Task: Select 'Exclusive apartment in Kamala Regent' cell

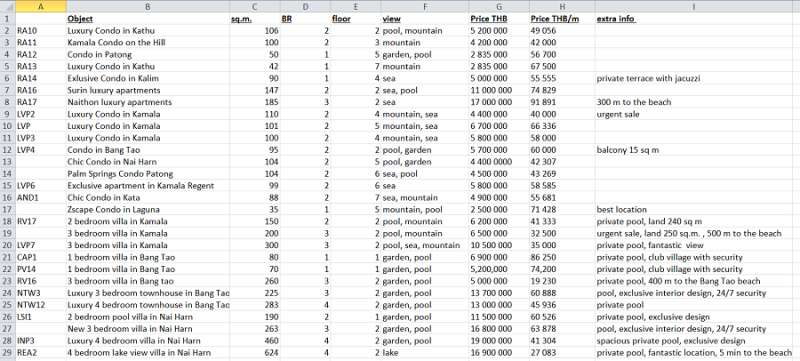Action: pyautogui.click(x=147, y=186)
